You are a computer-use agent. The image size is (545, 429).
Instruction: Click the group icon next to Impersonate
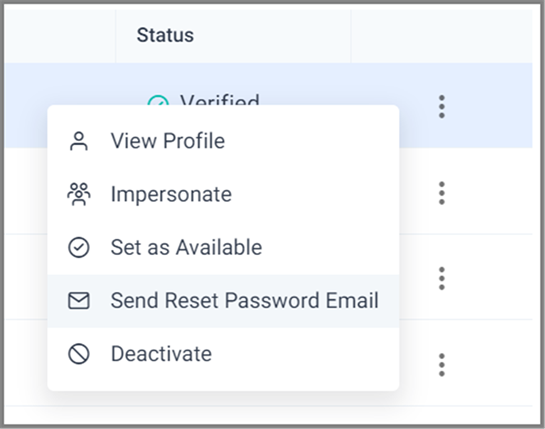tap(79, 194)
